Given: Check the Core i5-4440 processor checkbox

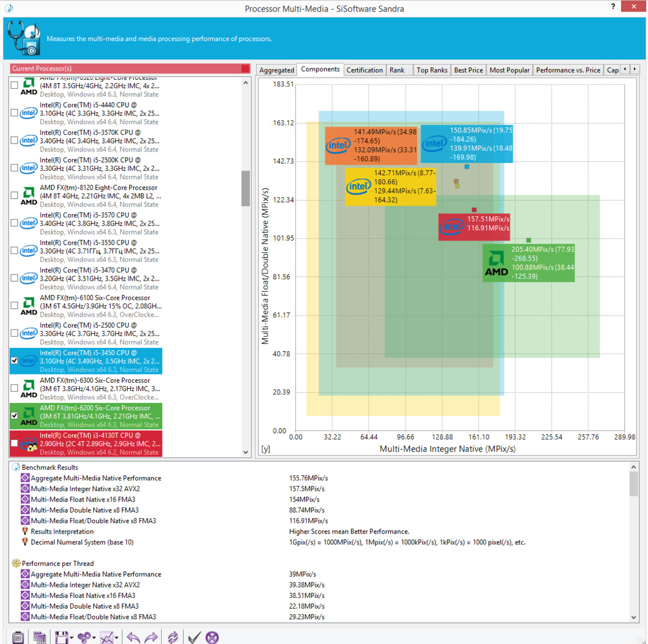Looking at the screenshot, I should coord(14,113).
